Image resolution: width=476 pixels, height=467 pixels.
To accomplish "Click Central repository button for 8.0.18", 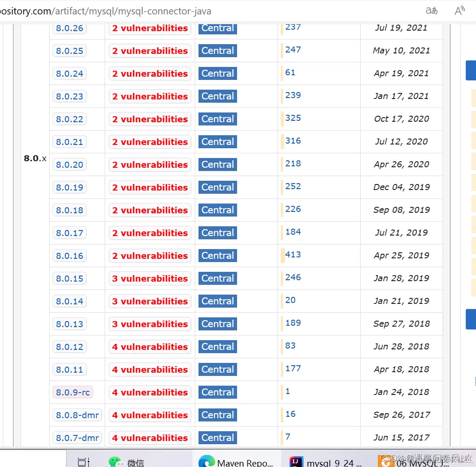I will (x=218, y=210).
